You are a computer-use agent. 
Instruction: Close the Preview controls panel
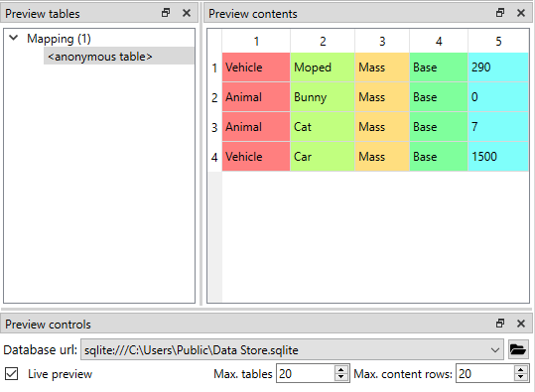point(521,324)
